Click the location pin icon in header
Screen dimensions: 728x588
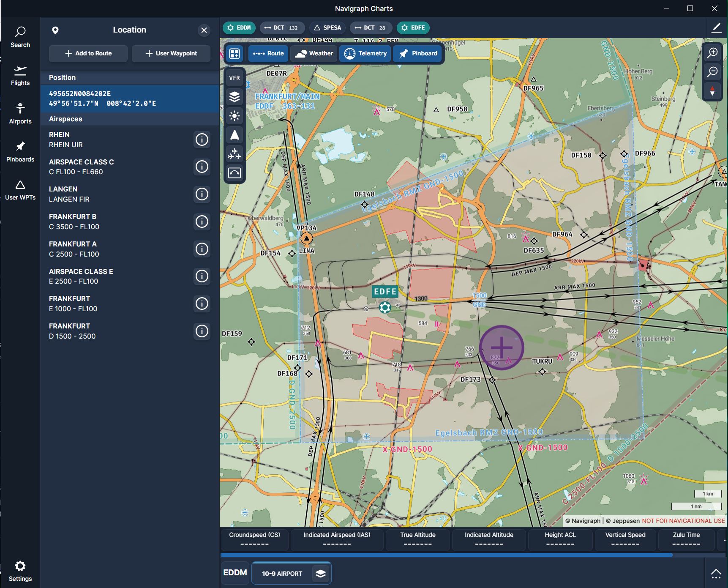(x=55, y=30)
